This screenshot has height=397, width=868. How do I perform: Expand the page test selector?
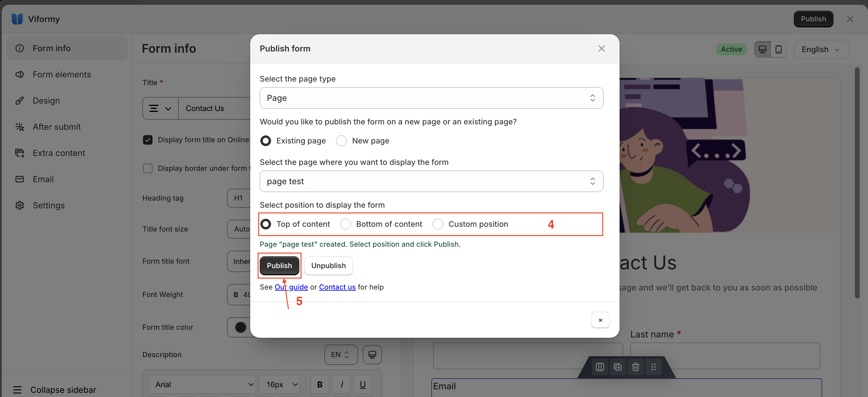point(431,181)
